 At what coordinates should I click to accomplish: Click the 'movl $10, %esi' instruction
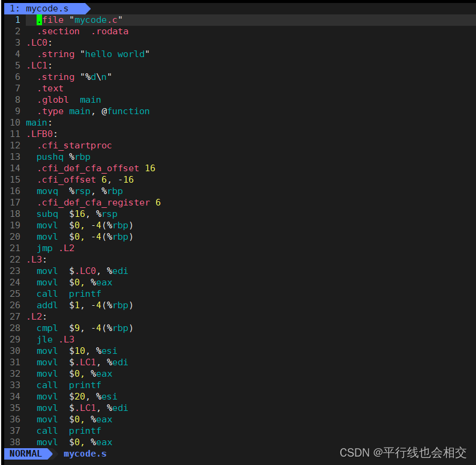(77, 351)
